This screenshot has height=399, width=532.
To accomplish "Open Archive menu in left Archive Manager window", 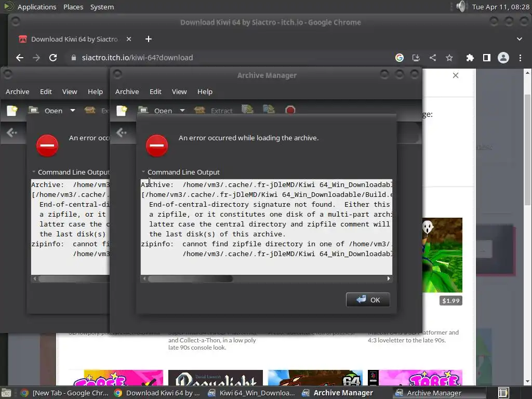I will 17,91.
